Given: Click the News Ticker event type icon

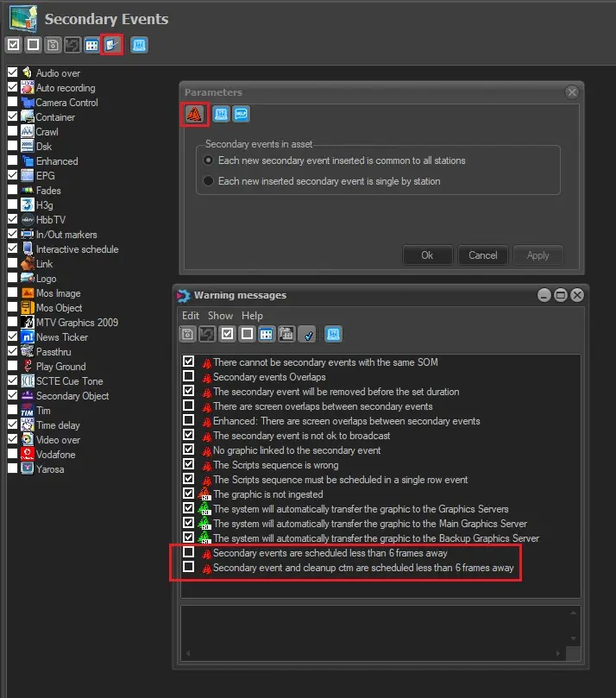Looking at the screenshot, I should 28,337.
